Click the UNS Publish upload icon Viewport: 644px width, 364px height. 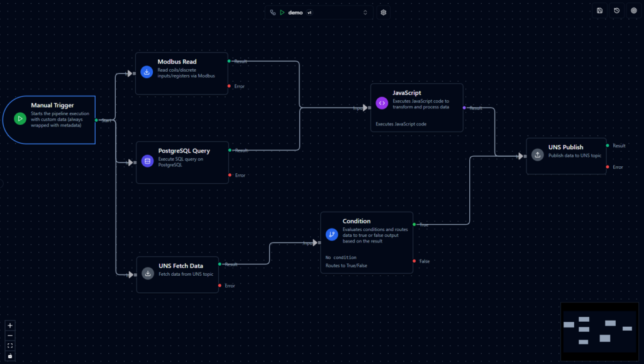[x=537, y=154]
